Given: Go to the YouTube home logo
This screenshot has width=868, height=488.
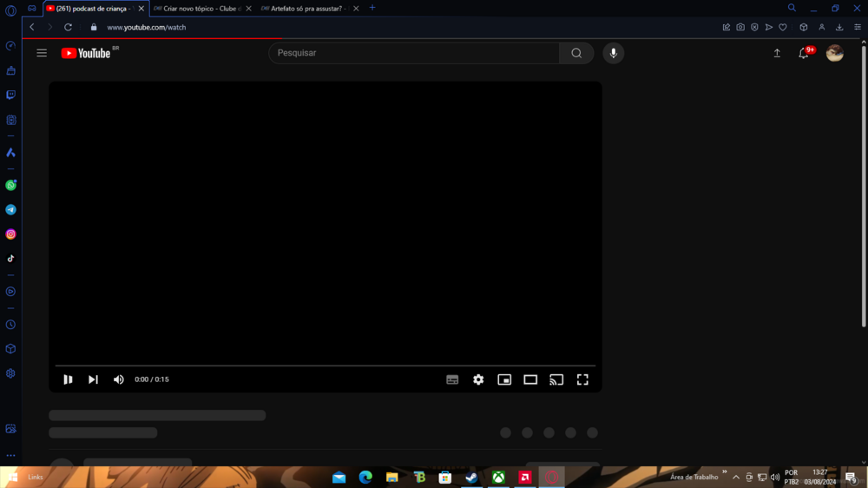Looking at the screenshot, I should tap(87, 53).
